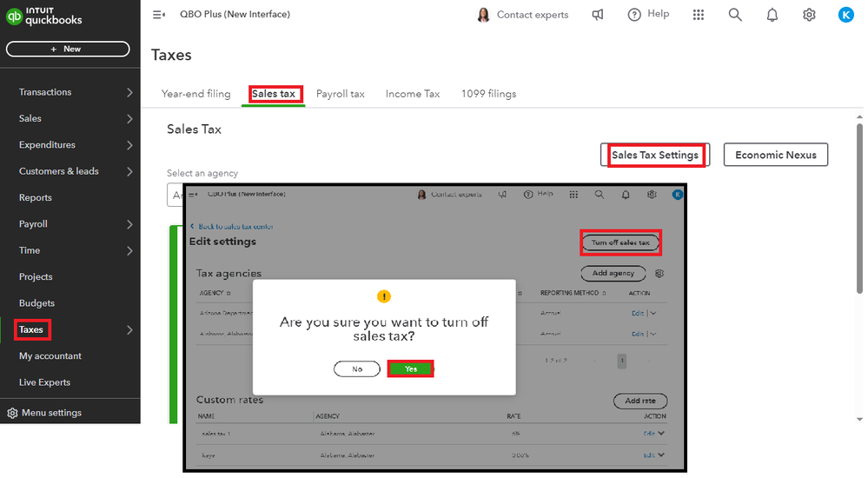Expand the Sales menu chevron
The width and height of the screenshot is (868, 478).
[x=129, y=118]
